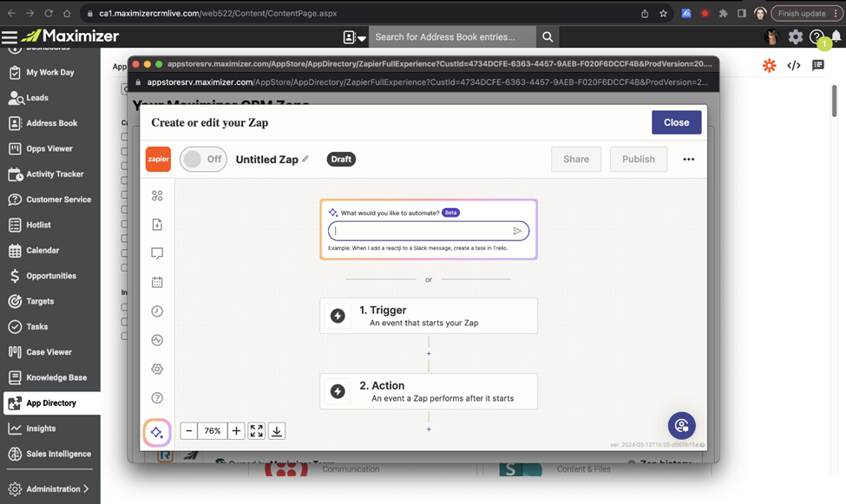Open the round support chat button in editor
The height and width of the screenshot is (504, 846).
tap(681, 426)
